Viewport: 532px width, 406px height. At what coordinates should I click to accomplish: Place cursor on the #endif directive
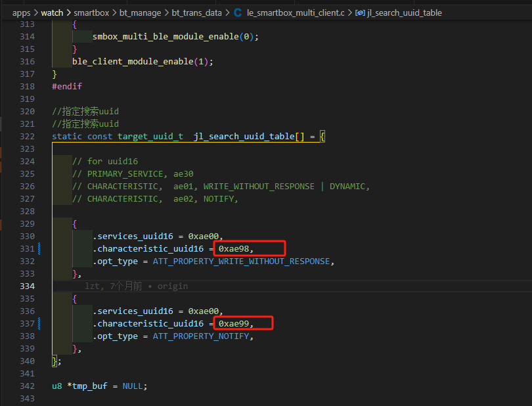67,86
